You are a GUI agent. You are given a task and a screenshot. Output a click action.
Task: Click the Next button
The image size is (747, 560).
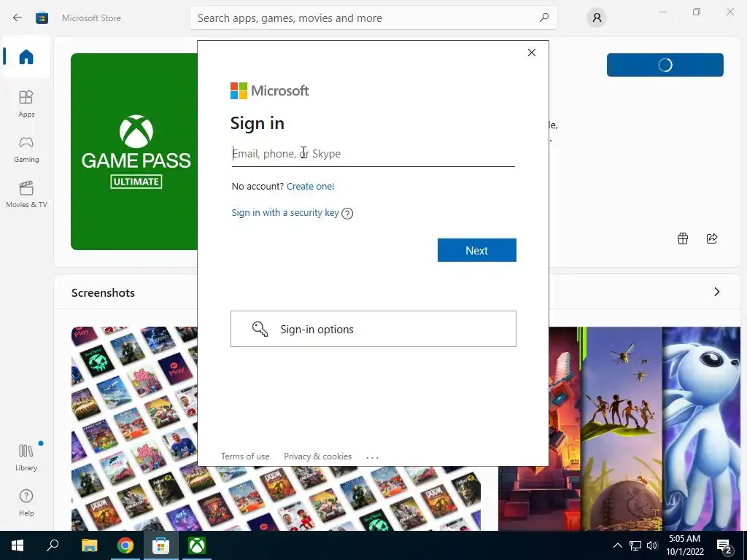pos(477,251)
